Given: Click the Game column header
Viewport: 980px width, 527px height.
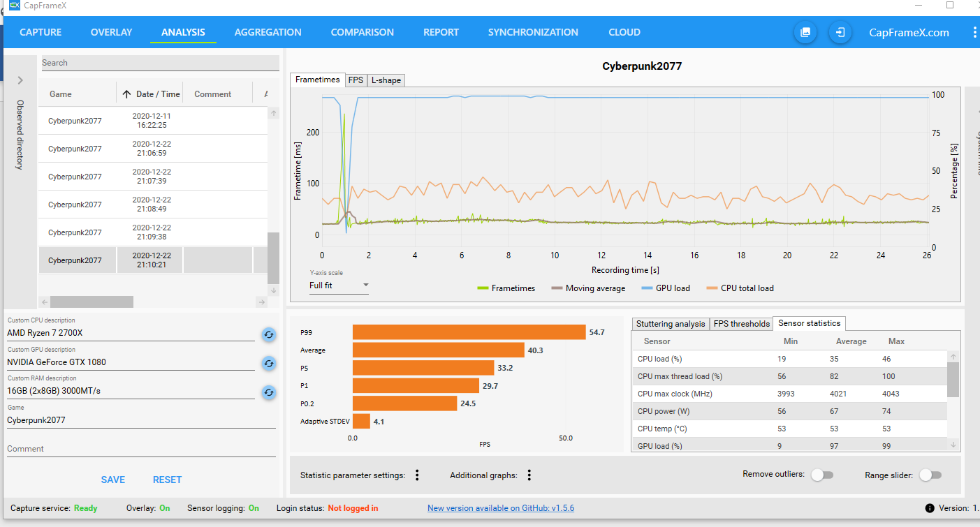Looking at the screenshot, I should [60, 94].
